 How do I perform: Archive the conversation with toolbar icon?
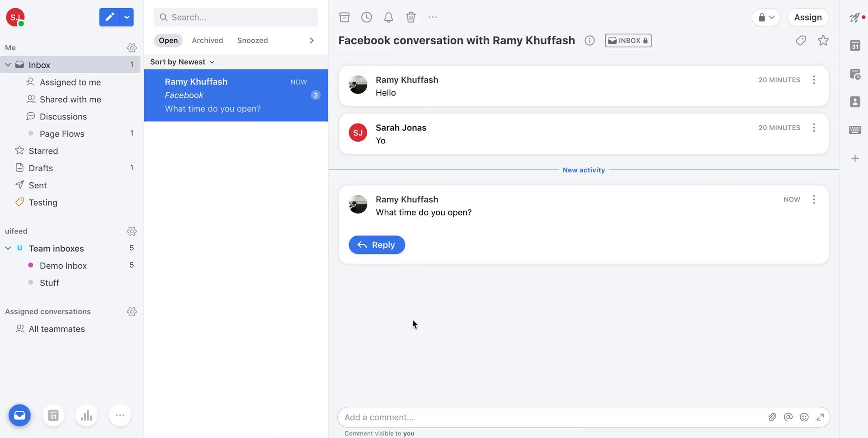tap(344, 17)
